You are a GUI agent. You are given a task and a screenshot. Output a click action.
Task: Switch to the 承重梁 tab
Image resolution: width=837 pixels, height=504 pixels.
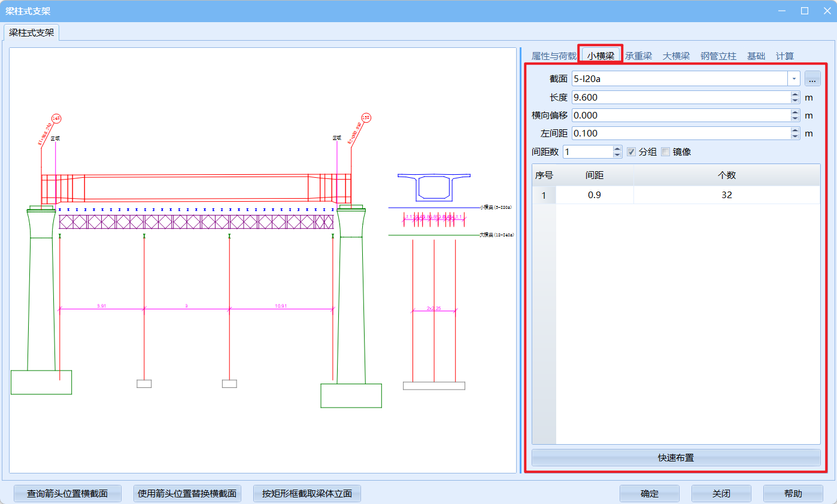click(x=638, y=56)
